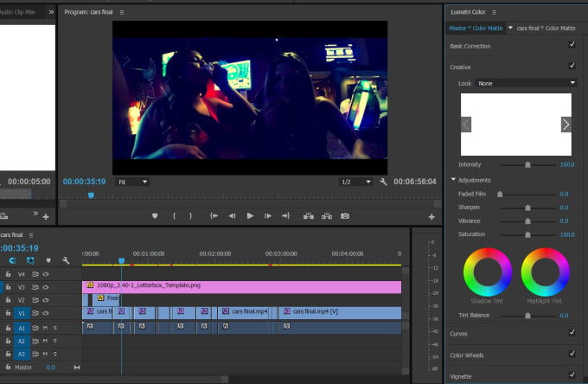Hide V1 track output eye

46,313
